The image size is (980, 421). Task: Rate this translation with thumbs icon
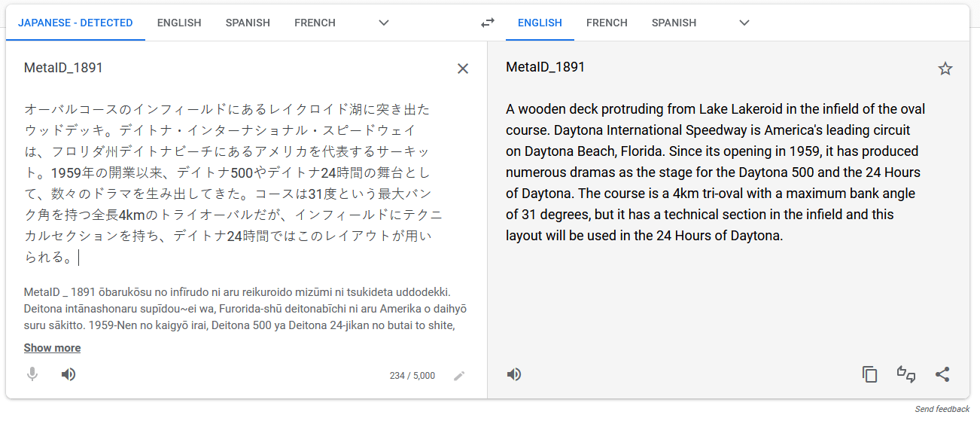pos(906,374)
